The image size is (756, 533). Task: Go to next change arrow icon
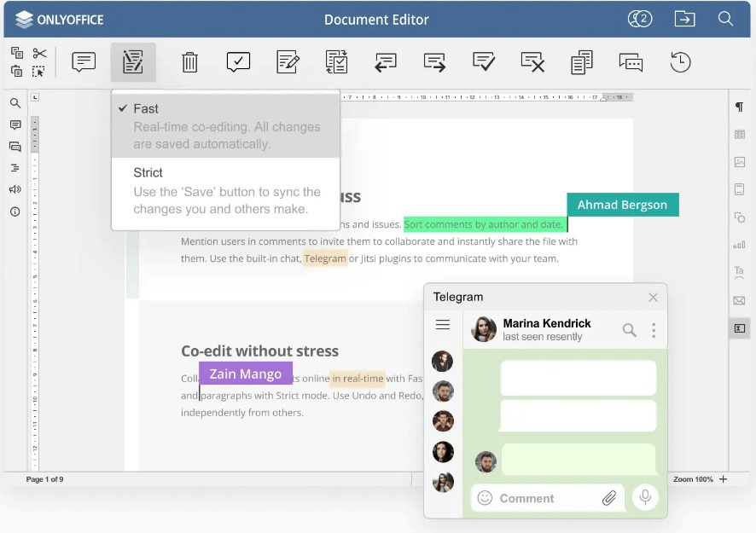tap(434, 62)
